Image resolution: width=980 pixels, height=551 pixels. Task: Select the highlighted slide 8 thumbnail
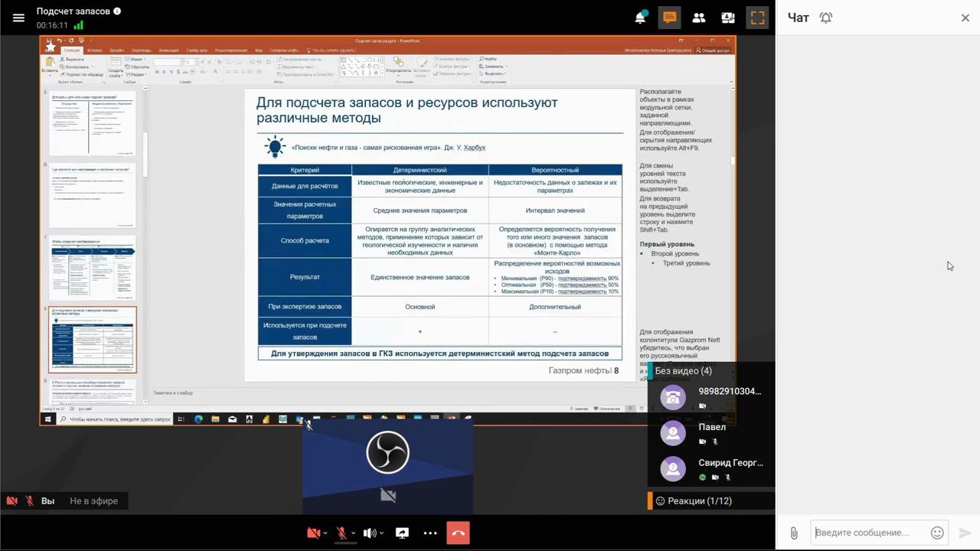coord(93,340)
